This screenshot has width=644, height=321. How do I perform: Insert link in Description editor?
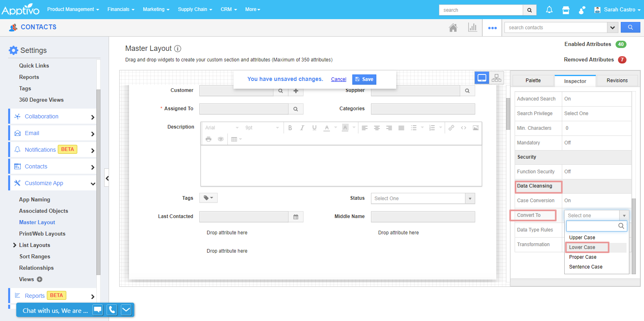(x=451, y=128)
